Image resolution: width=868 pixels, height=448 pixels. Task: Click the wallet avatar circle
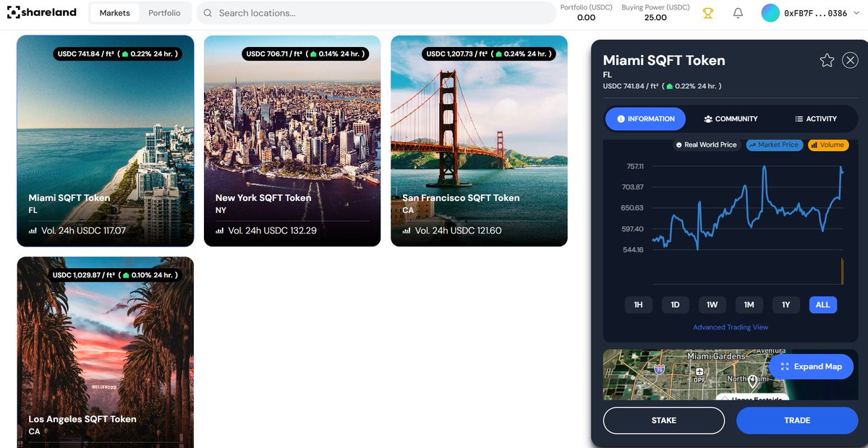(770, 13)
